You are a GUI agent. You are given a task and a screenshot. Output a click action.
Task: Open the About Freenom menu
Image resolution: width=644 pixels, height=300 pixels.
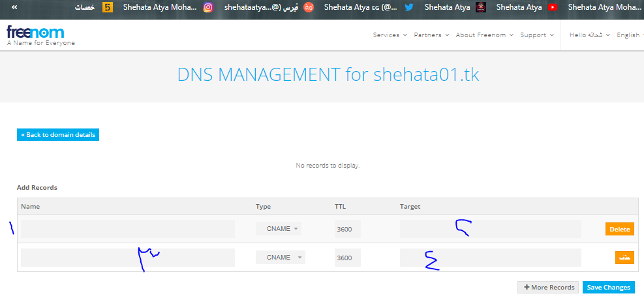[x=485, y=35]
